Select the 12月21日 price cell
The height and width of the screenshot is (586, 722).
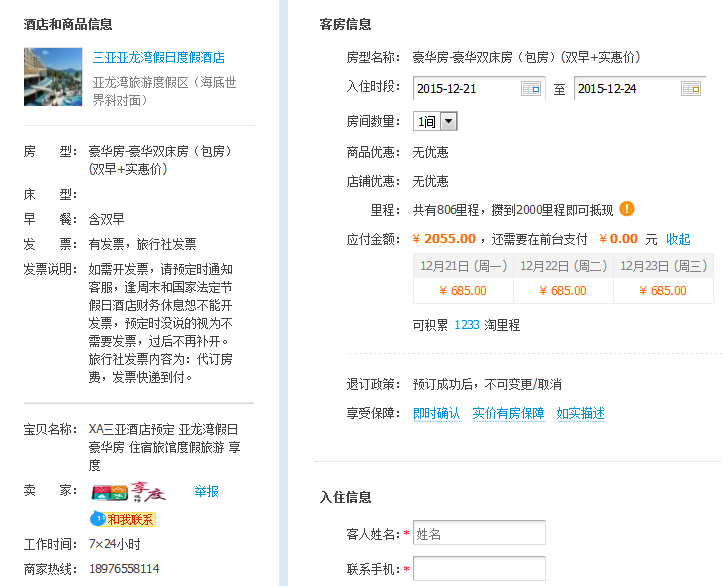(463, 291)
